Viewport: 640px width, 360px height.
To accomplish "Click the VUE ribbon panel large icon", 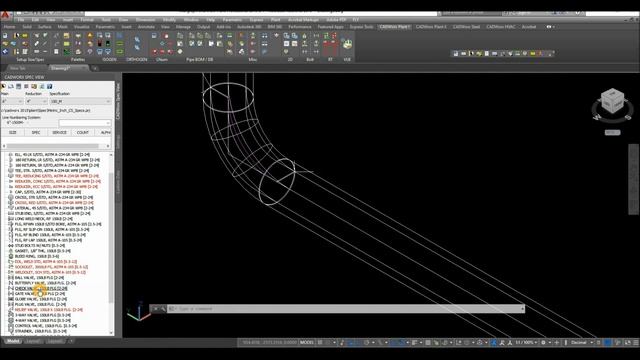I will coord(347,44).
